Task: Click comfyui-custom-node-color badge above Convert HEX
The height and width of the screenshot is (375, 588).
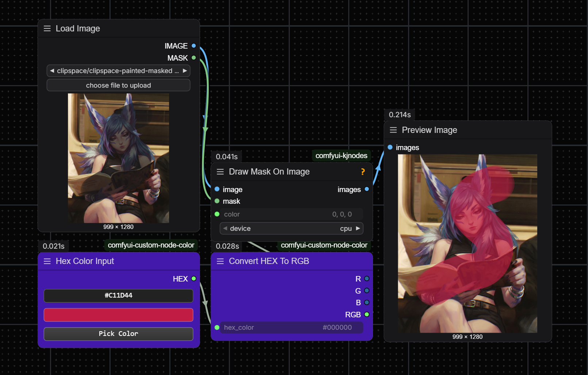Action: [x=324, y=245]
